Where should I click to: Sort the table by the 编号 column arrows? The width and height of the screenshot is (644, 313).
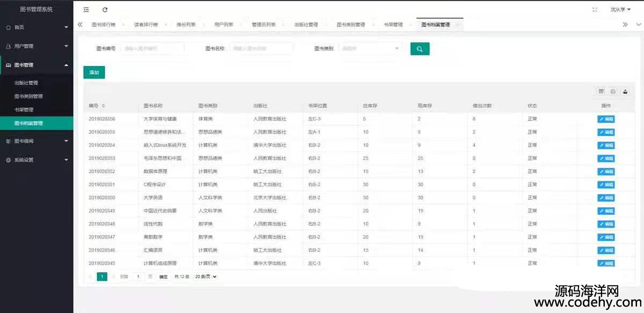pos(104,106)
